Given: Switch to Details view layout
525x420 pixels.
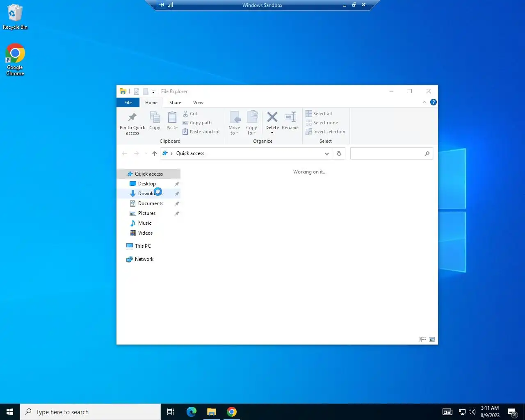Looking at the screenshot, I should click(423, 340).
